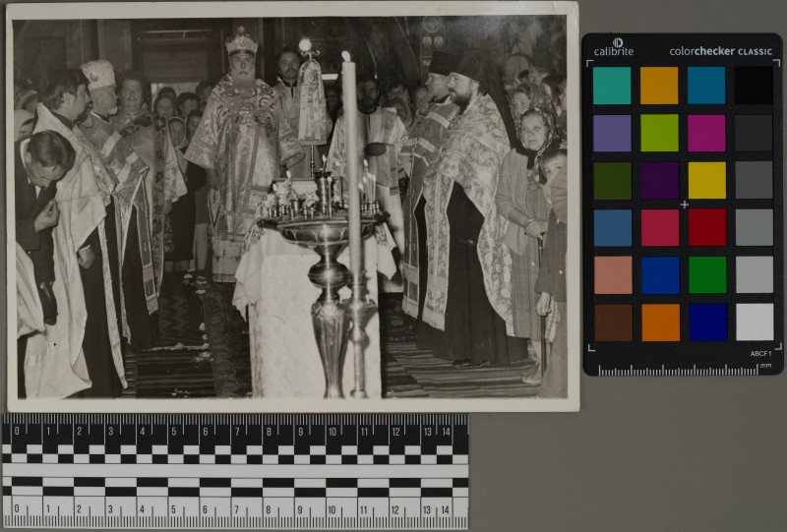This screenshot has height=532, width=787.
Task: Choose the salmon pink skin-tone swatch
Action: tap(612, 274)
